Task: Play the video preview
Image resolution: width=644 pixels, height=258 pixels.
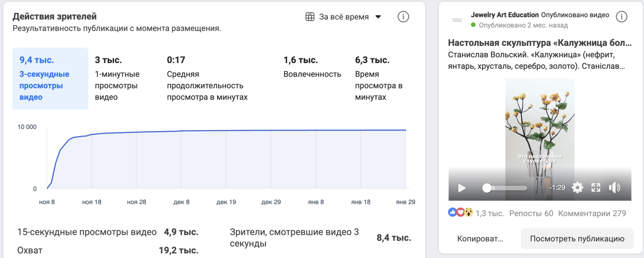Action: (462, 188)
